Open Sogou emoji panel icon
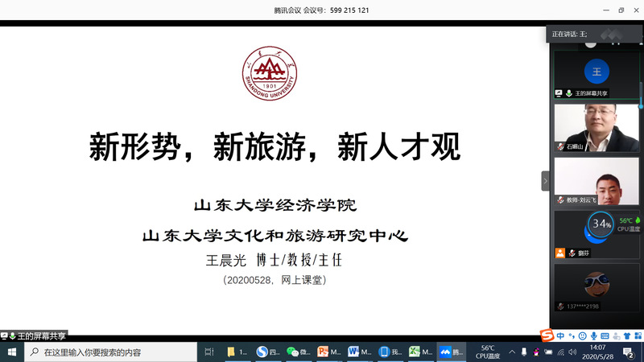644x362 pixels. click(x=582, y=335)
